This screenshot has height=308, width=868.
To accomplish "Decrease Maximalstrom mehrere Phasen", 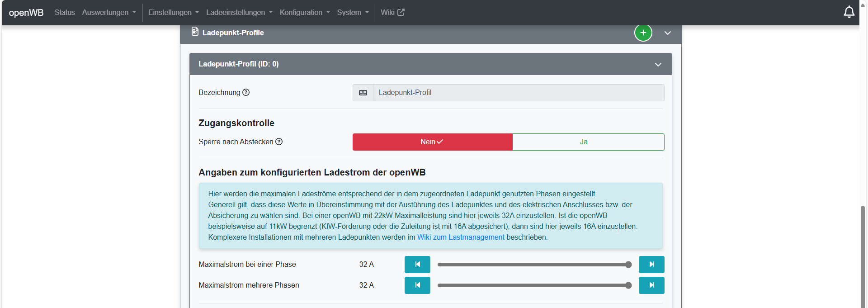I will point(417,285).
